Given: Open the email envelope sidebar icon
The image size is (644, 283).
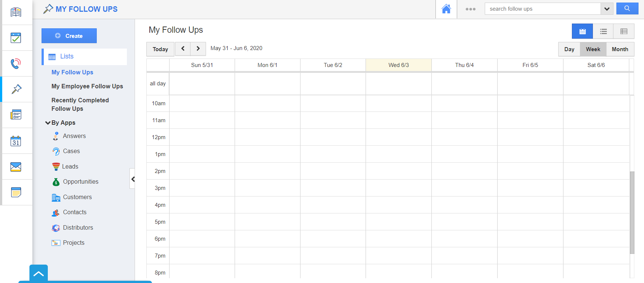Looking at the screenshot, I should (x=16, y=167).
